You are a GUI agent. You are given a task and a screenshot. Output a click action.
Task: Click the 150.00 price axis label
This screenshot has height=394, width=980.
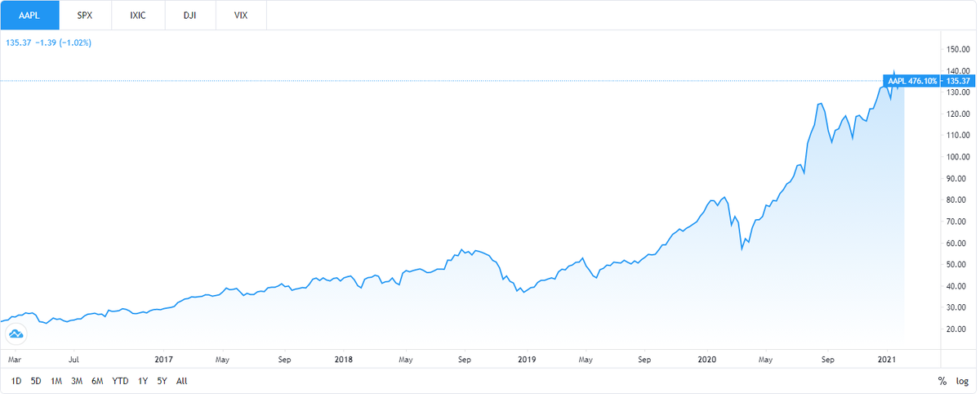pyautogui.click(x=959, y=49)
